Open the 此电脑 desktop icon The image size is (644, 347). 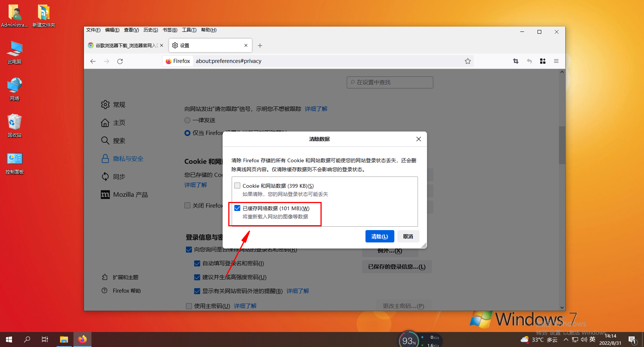click(15, 52)
